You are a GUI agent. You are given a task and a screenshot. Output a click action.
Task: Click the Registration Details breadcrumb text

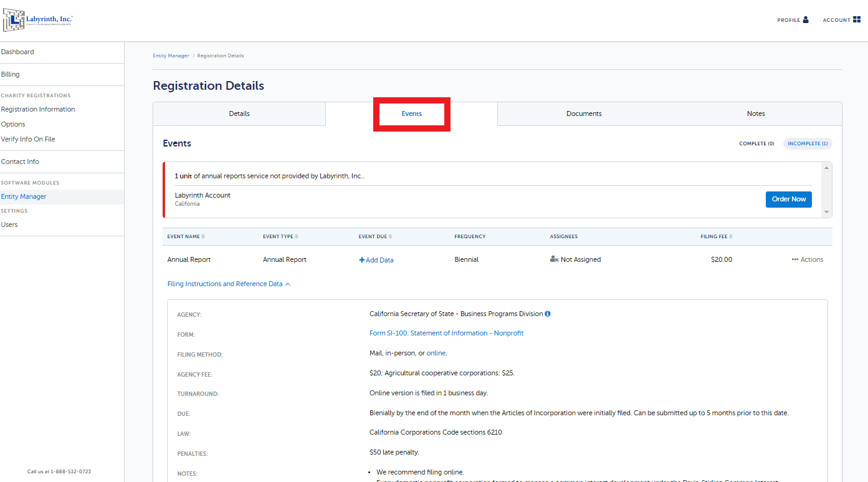221,55
